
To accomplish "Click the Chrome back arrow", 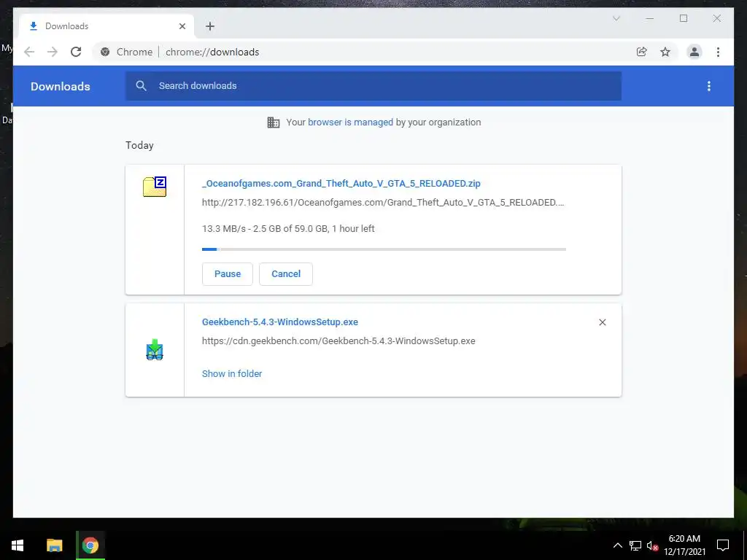I will pos(29,52).
